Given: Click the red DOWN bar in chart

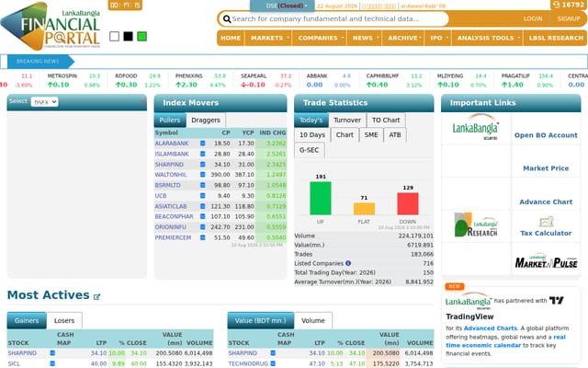Looking at the screenshot, I should (408, 203).
